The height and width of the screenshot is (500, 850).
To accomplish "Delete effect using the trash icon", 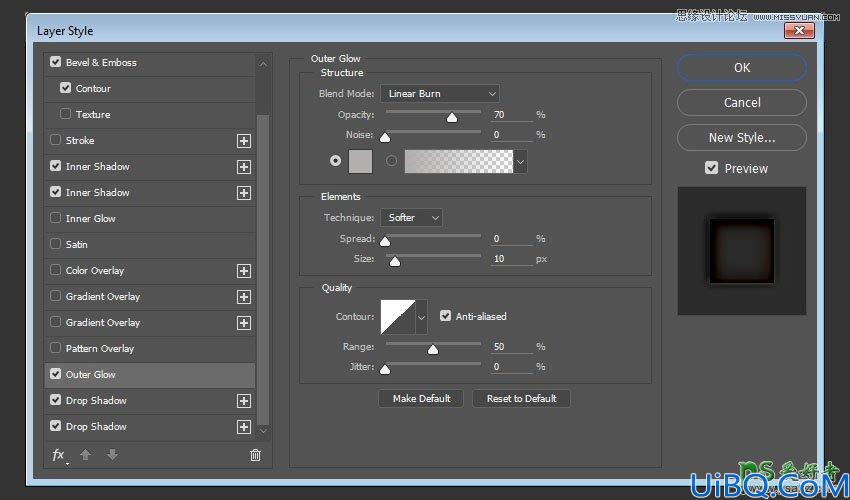I will [x=255, y=455].
